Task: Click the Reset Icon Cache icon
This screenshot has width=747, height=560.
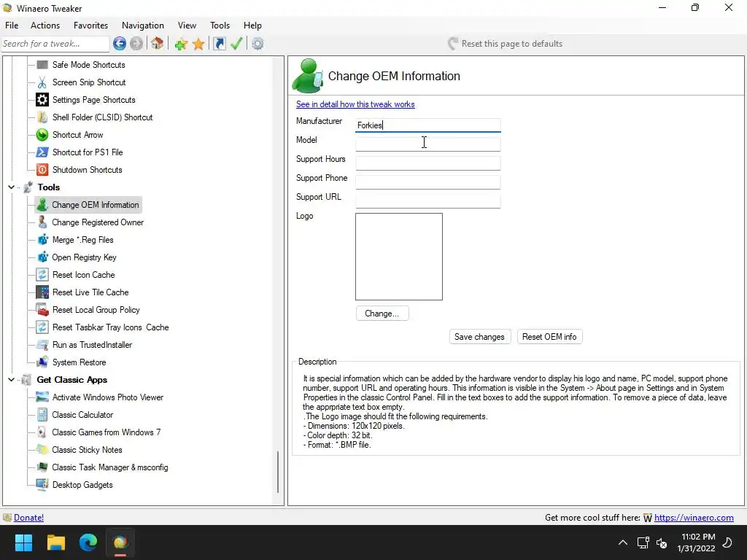Action: coord(42,275)
